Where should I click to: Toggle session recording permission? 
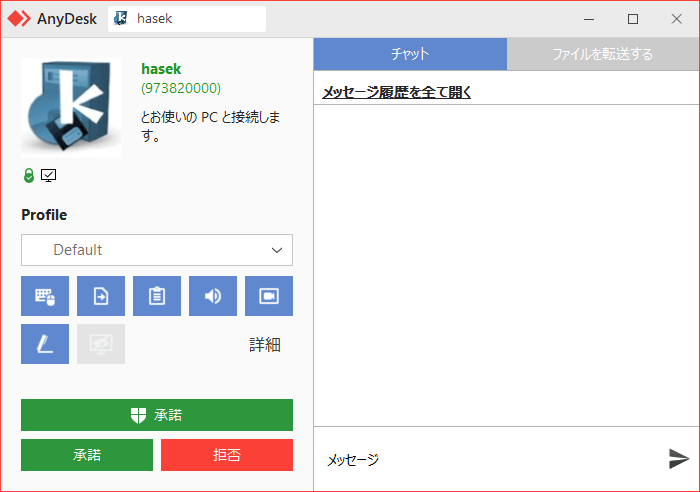click(x=269, y=296)
